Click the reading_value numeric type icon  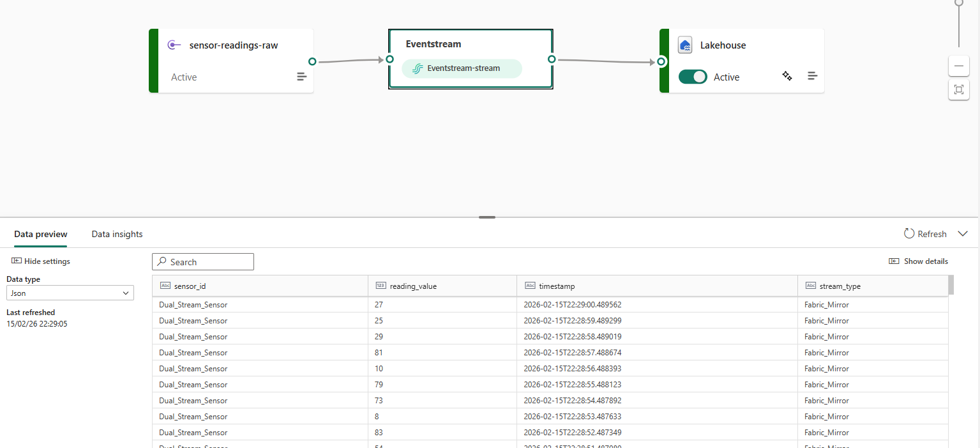(381, 286)
